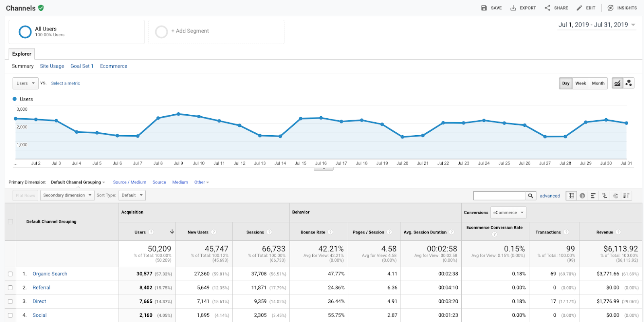Open the Social channel link
The width and height of the screenshot is (644, 322).
pyautogui.click(x=40, y=316)
